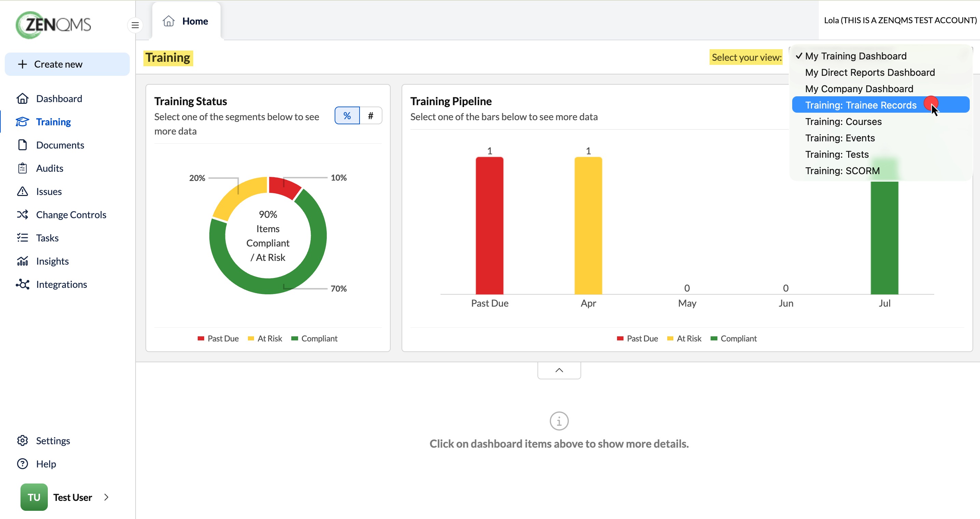This screenshot has height=519, width=980.
Task: Click the Help question mark icon
Action: click(x=23, y=464)
